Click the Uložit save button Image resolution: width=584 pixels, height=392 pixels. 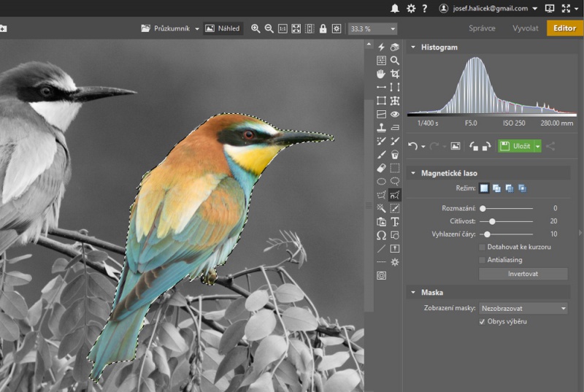[x=516, y=146]
